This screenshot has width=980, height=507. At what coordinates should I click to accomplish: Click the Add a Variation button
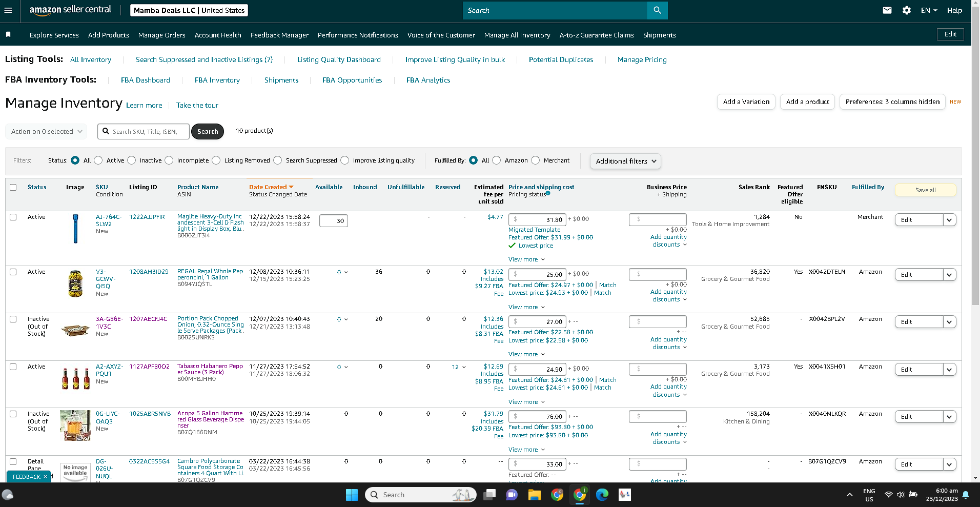pyautogui.click(x=746, y=102)
